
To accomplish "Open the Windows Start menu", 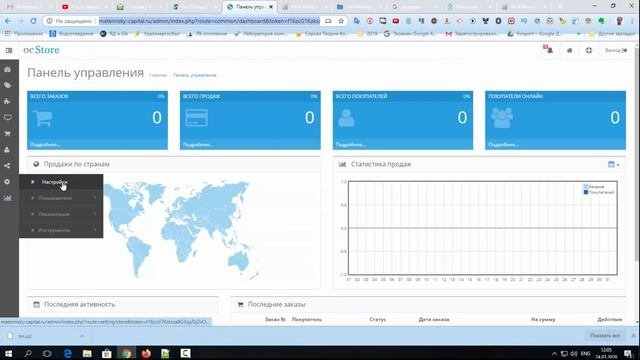I will [x=8, y=353].
